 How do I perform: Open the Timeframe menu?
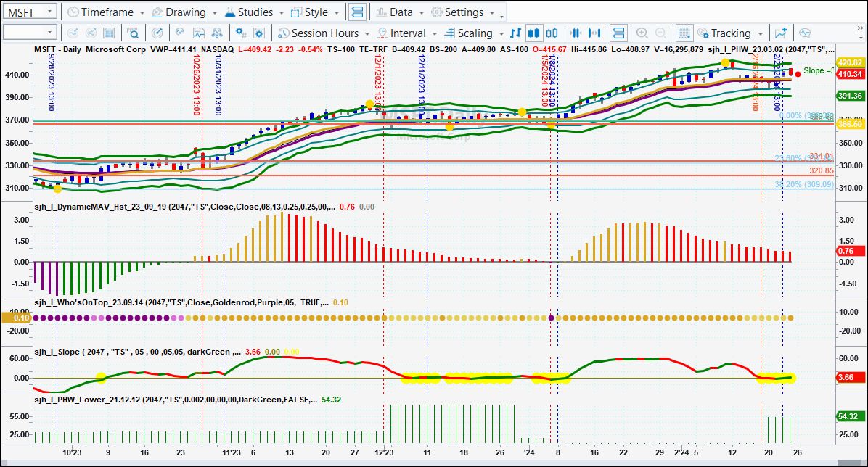click(x=106, y=12)
